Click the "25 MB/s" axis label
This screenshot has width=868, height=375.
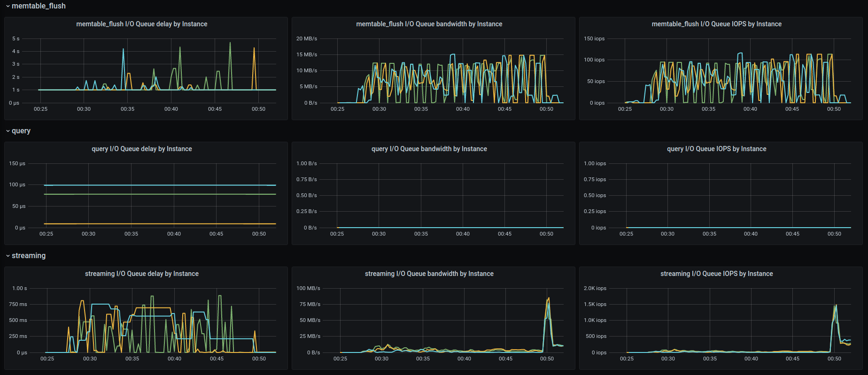pos(310,336)
